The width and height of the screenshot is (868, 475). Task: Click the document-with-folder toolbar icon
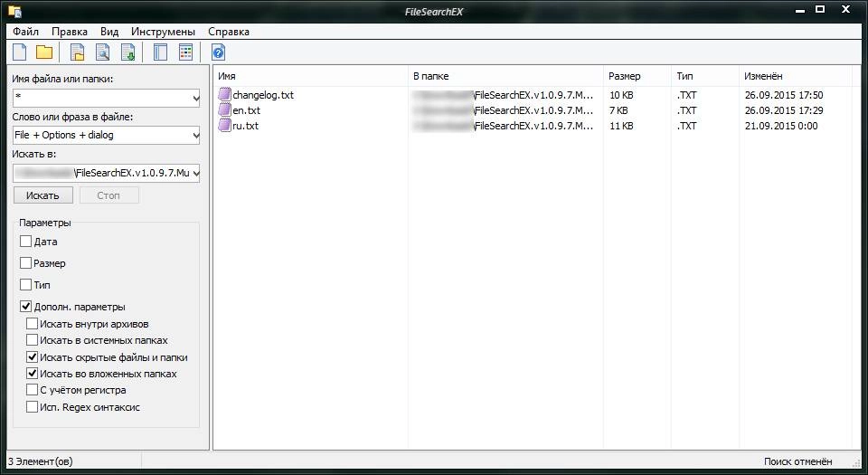point(78,52)
